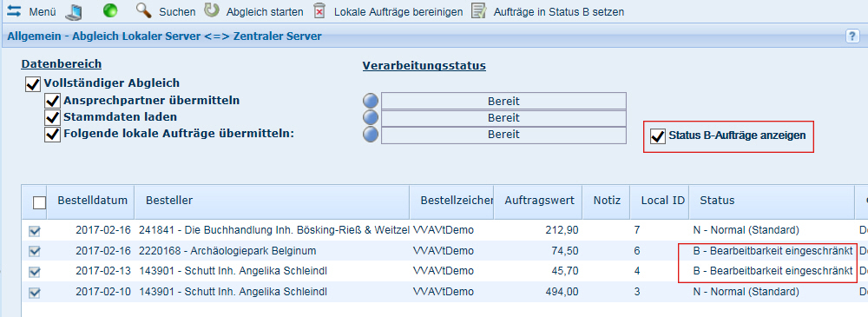Click the Datenbereich heading
The height and width of the screenshot is (317, 868).
[62, 64]
